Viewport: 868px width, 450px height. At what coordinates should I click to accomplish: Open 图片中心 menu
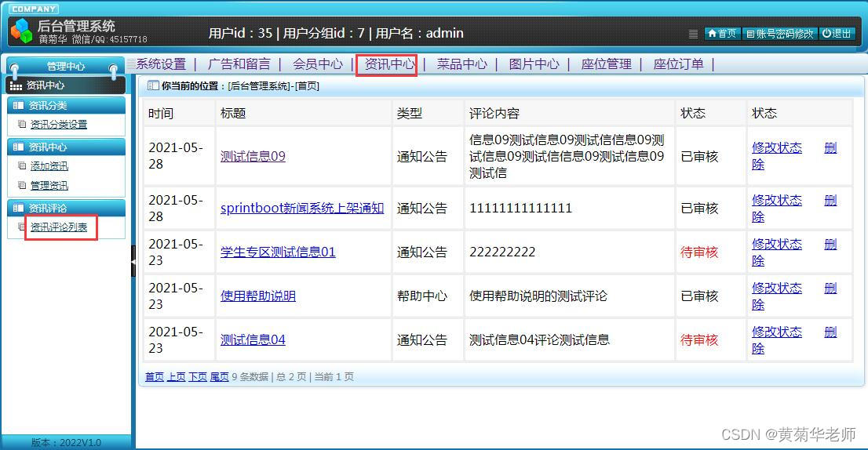(534, 64)
